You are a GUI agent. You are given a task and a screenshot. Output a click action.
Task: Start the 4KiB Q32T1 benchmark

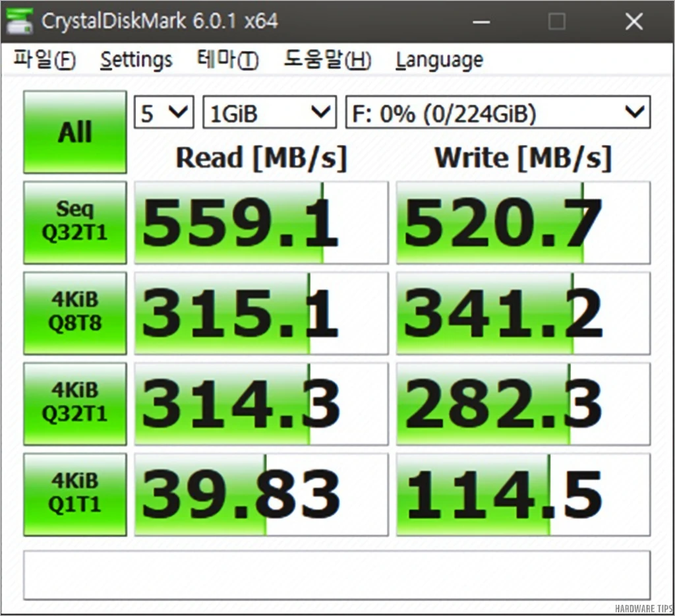click(x=74, y=404)
